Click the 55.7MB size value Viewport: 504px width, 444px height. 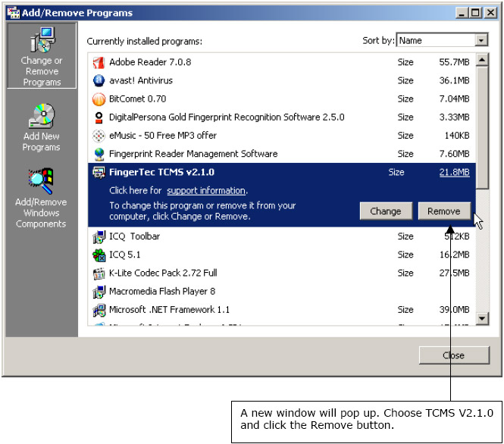pos(454,62)
